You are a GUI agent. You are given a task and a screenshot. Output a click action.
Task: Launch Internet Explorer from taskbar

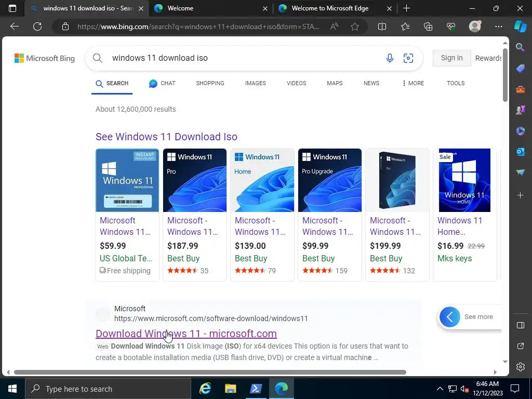pos(205,389)
